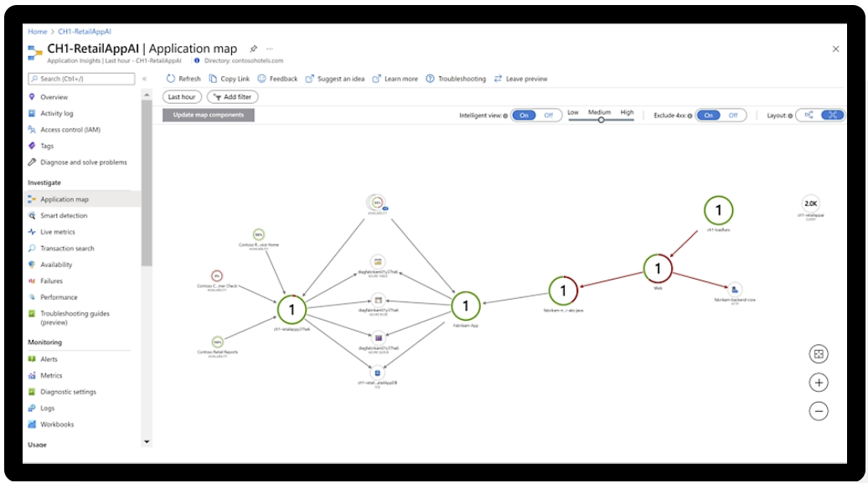The image size is (868, 483).
Task: Select Application map in Investigate section
Action: pos(82,199)
